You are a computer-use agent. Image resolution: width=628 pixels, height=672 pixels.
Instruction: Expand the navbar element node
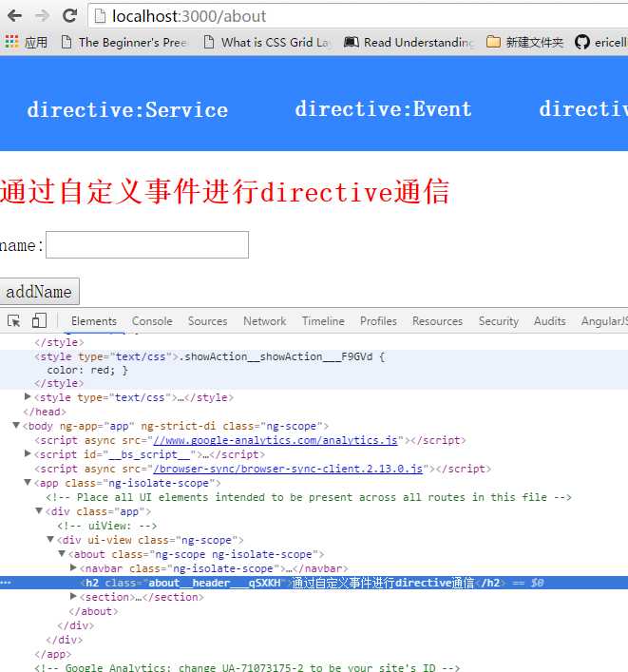pyautogui.click(x=73, y=567)
